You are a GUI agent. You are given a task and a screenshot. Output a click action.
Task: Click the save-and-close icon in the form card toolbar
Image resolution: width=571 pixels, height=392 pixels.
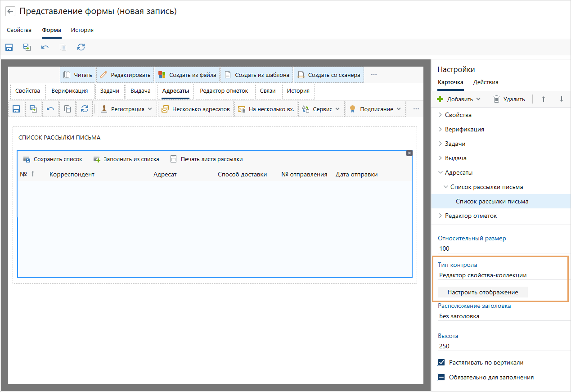pyautogui.click(x=33, y=109)
